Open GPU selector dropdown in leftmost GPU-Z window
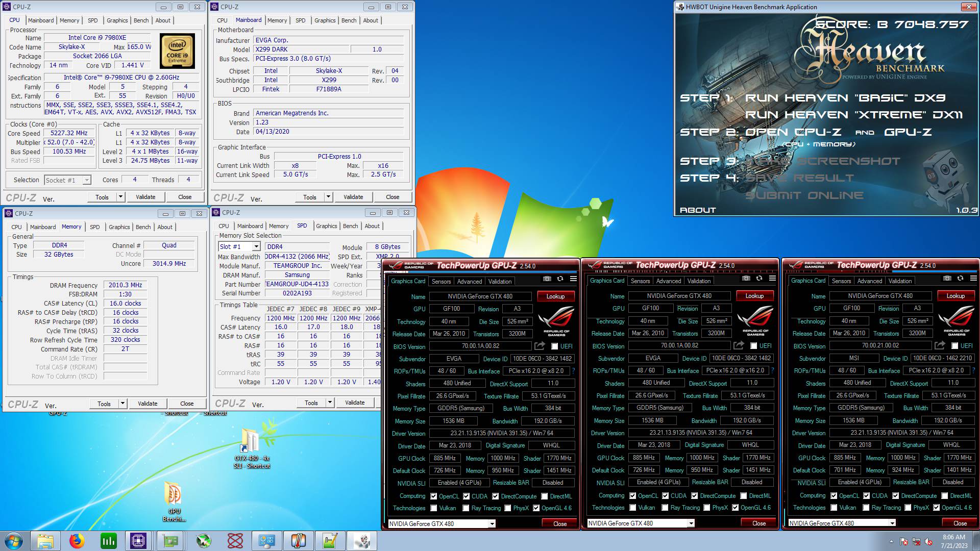This screenshot has height=551, width=980. coord(492,524)
